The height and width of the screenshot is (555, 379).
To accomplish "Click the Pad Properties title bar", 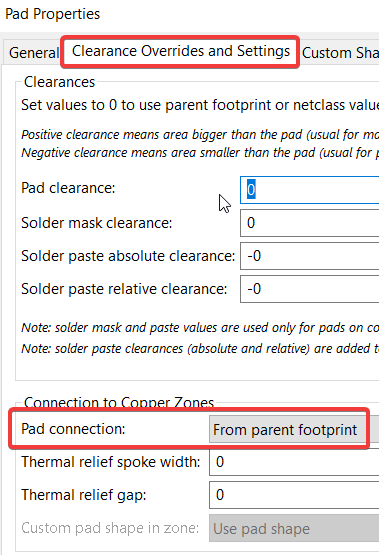I will (x=189, y=14).
